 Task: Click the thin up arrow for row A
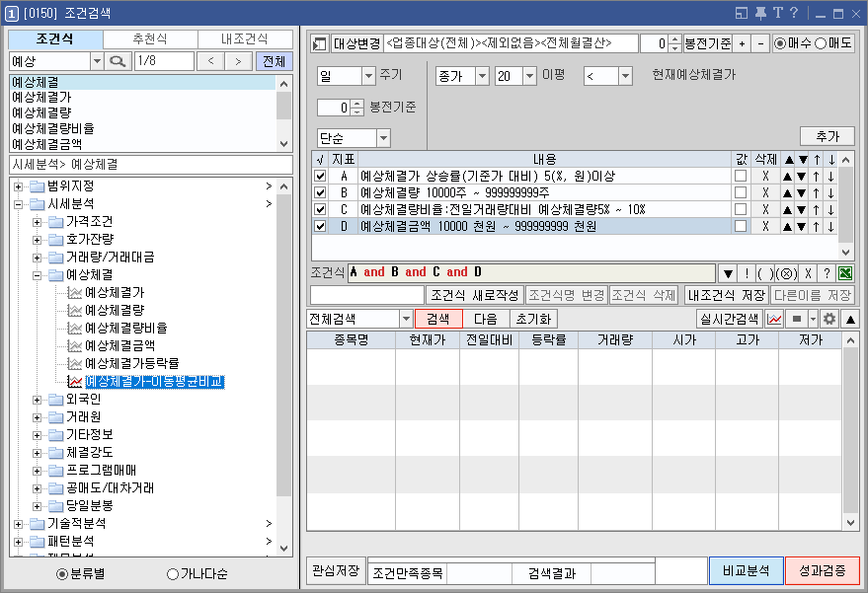(816, 177)
